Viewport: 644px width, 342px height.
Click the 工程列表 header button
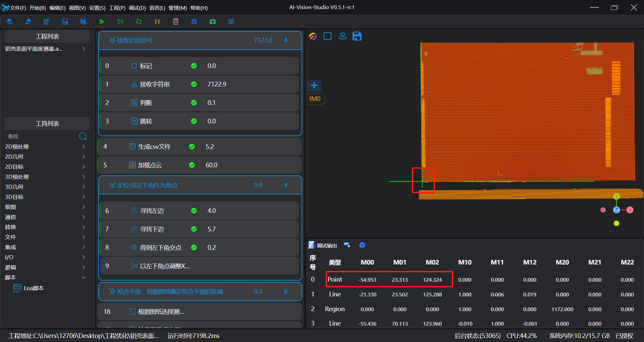pos(47,36)
